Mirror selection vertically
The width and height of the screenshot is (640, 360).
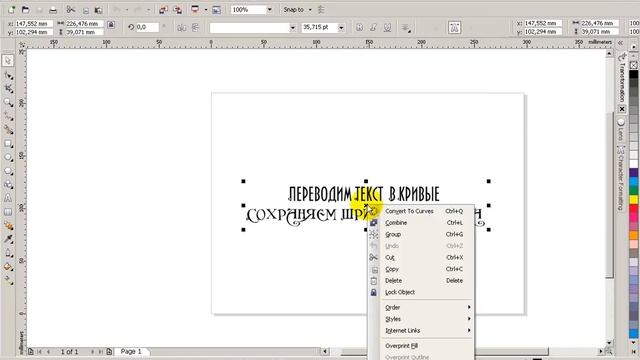tap(196, 27)
